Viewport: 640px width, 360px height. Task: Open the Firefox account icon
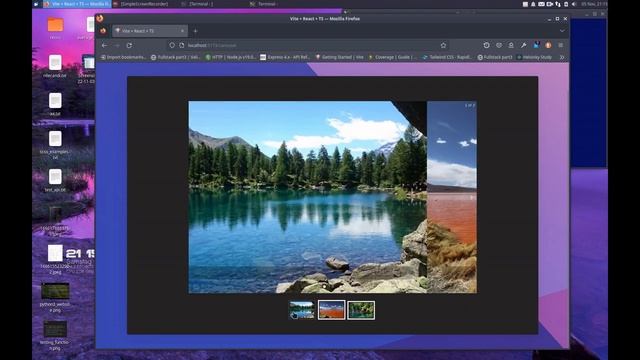511,45
